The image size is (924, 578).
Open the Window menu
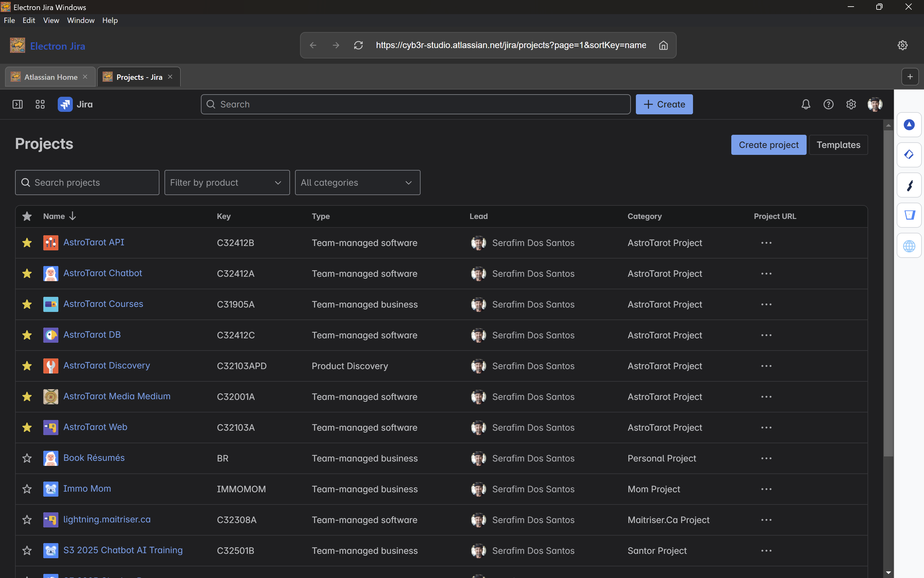point(81,20)
